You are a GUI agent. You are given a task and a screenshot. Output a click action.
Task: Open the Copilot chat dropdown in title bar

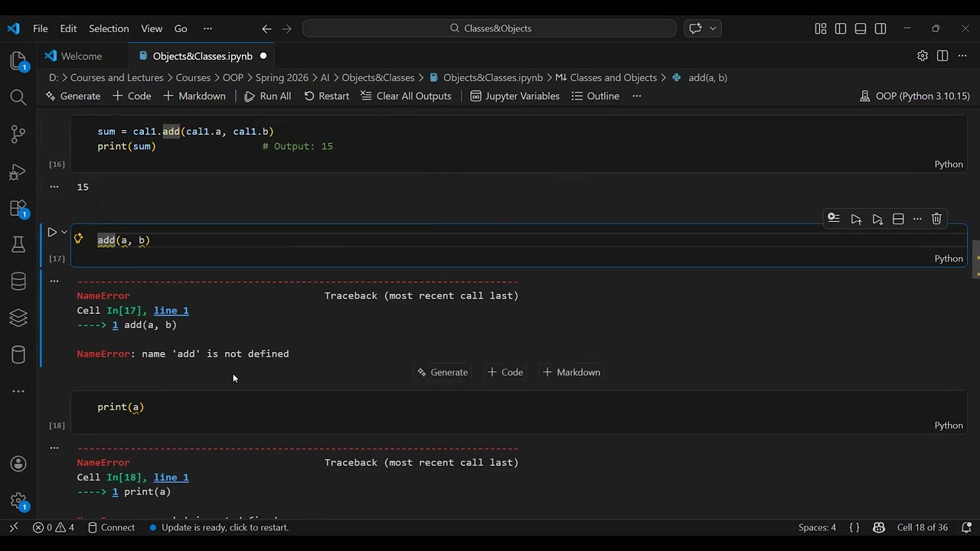click(714, 28)
